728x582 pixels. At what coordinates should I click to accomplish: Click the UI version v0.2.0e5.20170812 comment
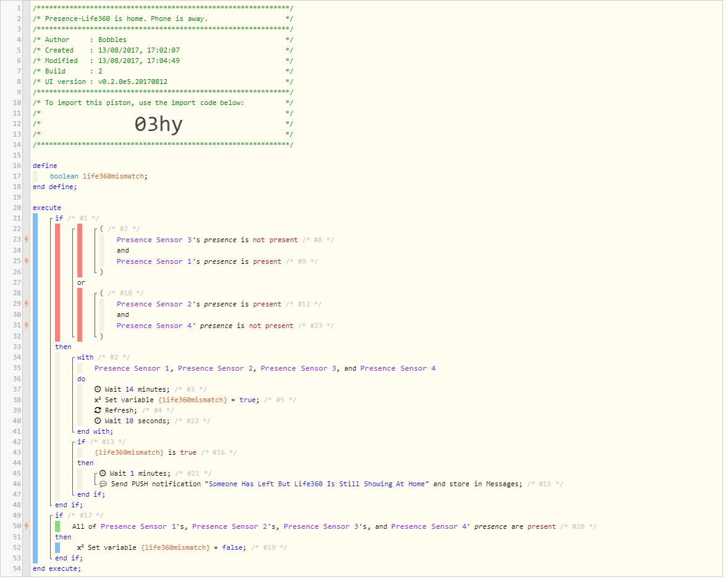click(163, 82)
